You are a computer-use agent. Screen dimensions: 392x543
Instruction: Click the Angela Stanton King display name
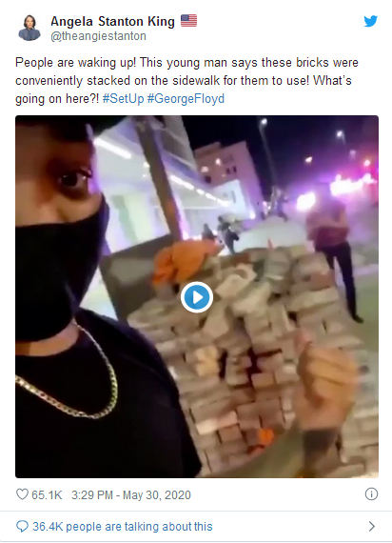pyautogui.click(x=112, y=22)
